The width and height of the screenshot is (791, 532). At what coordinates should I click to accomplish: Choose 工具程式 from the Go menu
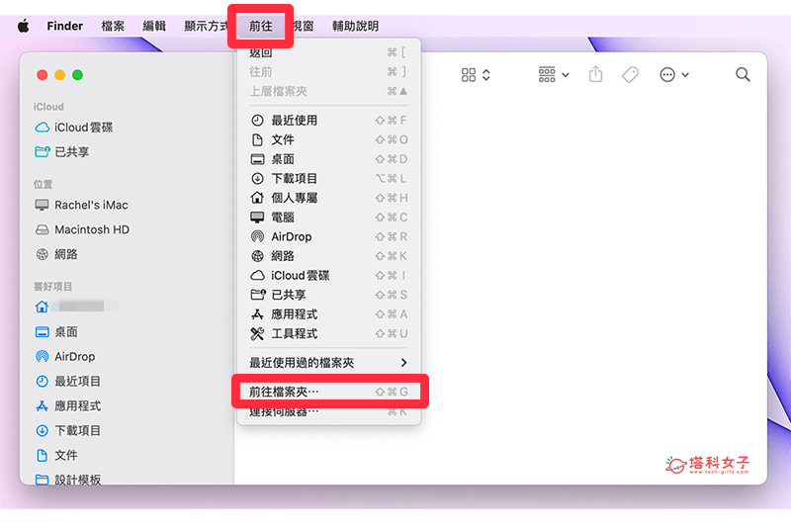click(328, 333)
